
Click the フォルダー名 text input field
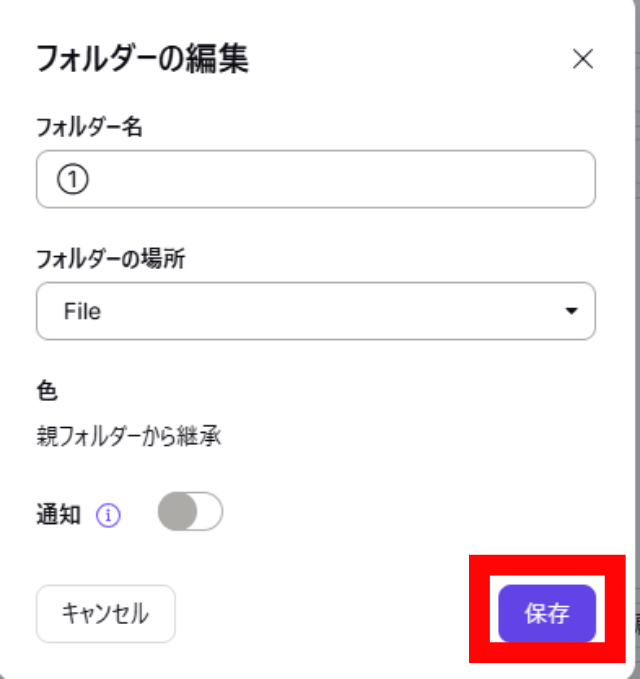(316, 179)
